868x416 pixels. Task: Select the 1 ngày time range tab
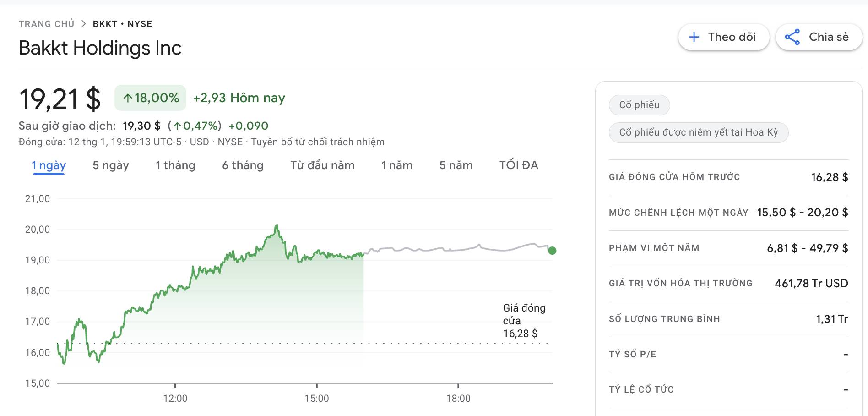coord(49,165)
